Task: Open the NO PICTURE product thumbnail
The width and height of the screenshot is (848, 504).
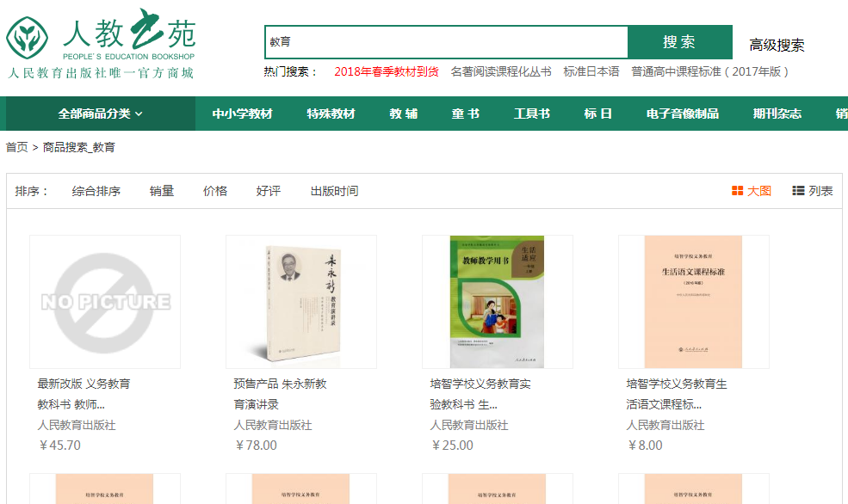Action: (105, 302)
